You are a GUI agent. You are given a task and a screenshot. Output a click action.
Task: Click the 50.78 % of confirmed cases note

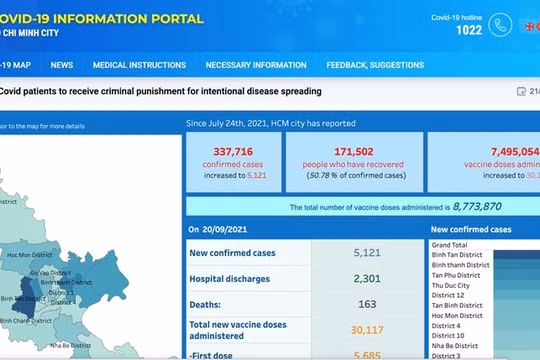(356, 175)
